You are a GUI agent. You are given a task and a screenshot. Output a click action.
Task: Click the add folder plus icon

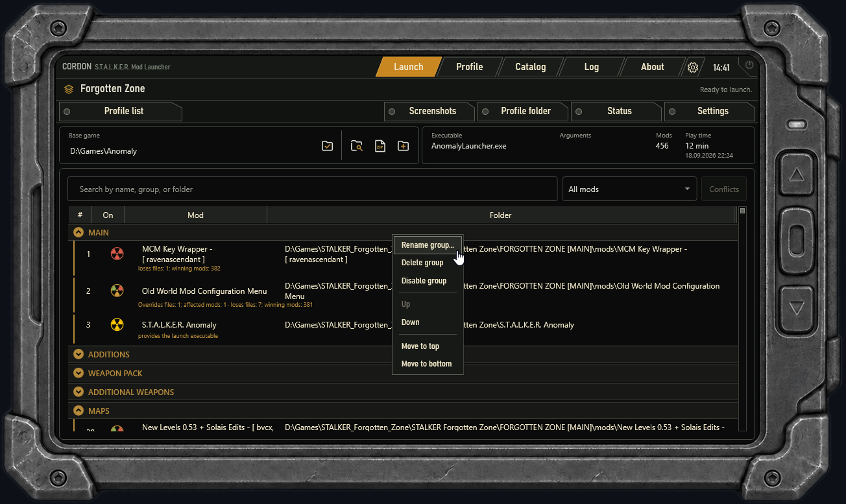(x=403, y=146)
